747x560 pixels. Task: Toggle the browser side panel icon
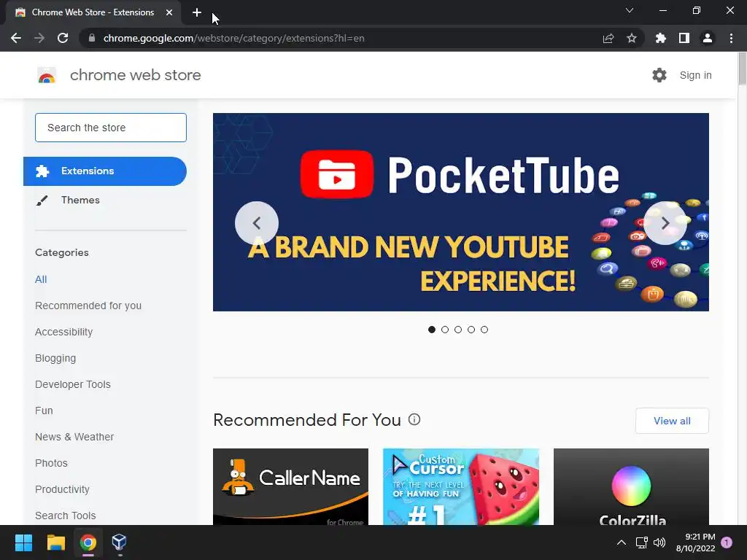tap(684, 38)
